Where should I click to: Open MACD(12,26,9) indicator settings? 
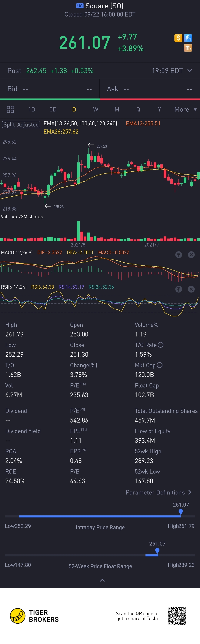[17, 252]
